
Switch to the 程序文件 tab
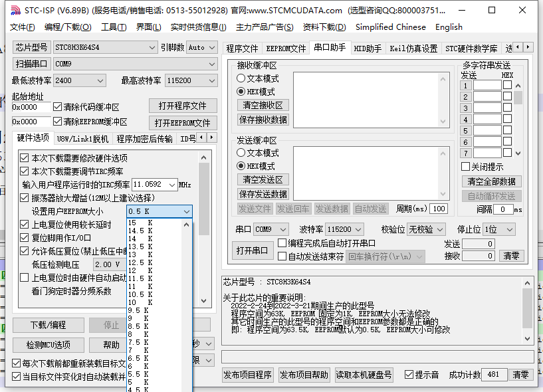pos(242,49)
